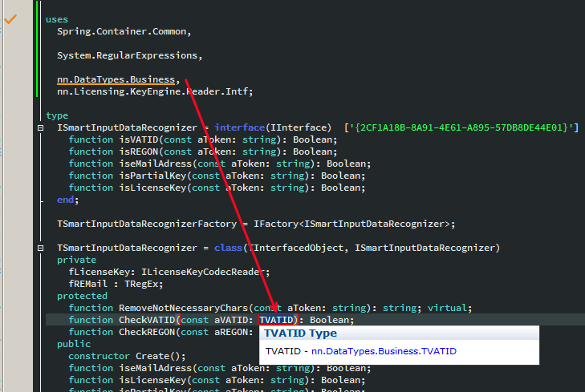Image resolution: width=585 pixels, height=392 pixels.
Task: Click the 'interface' keyword
Action: (x=239, y=127)
